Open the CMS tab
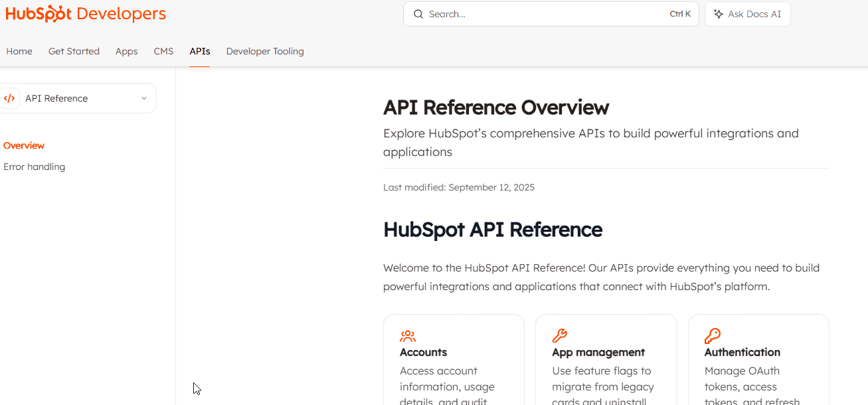Image resolution: width=868 pixels, height=405 pixels. 163,51
